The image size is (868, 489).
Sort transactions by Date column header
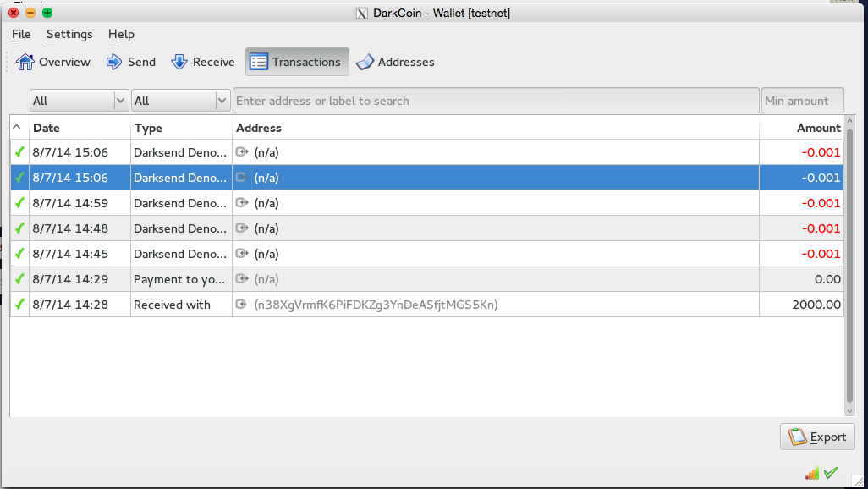[80, 128]
